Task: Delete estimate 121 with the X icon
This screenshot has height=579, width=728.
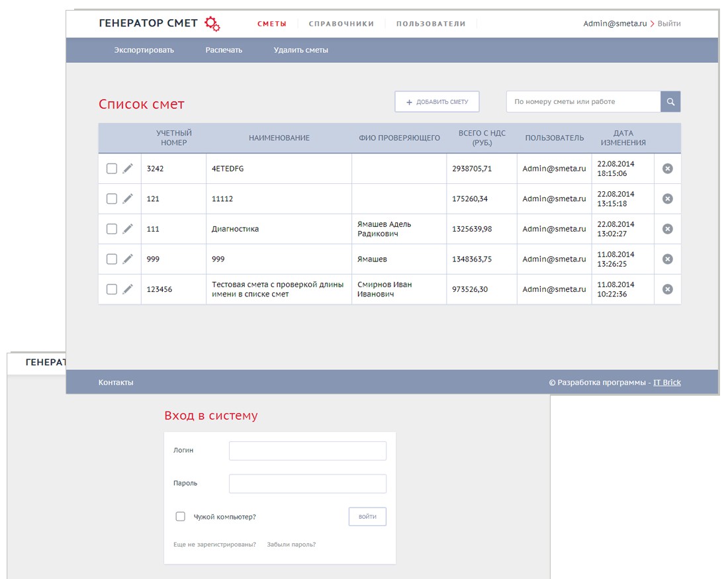Action: 668,199
